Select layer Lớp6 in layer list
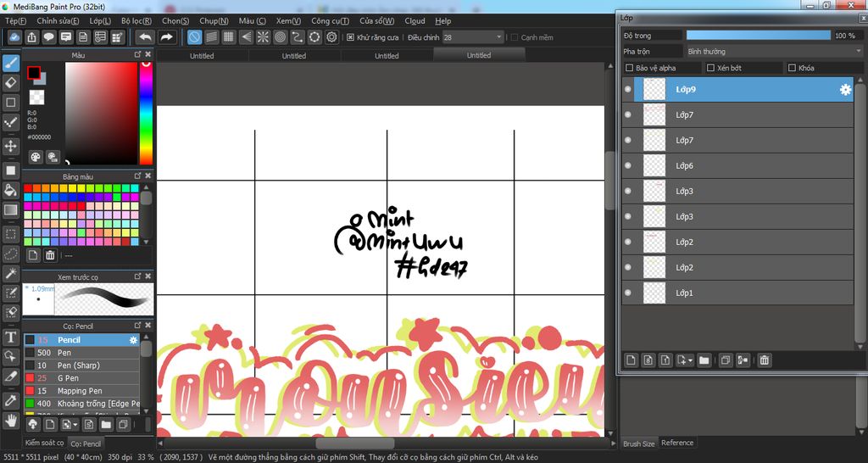868x463 pixels. click(x=737, y=165)
